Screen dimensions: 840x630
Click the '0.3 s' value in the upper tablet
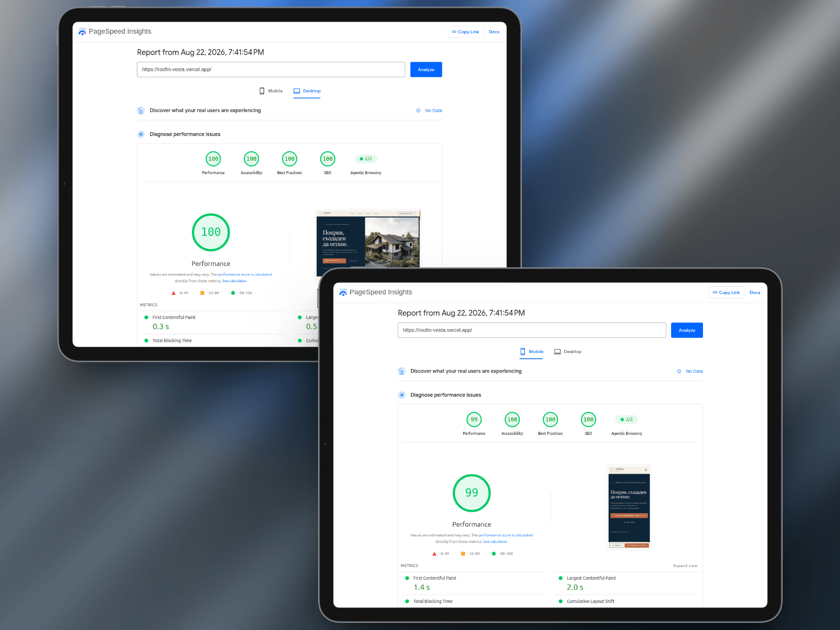[161, 327]
